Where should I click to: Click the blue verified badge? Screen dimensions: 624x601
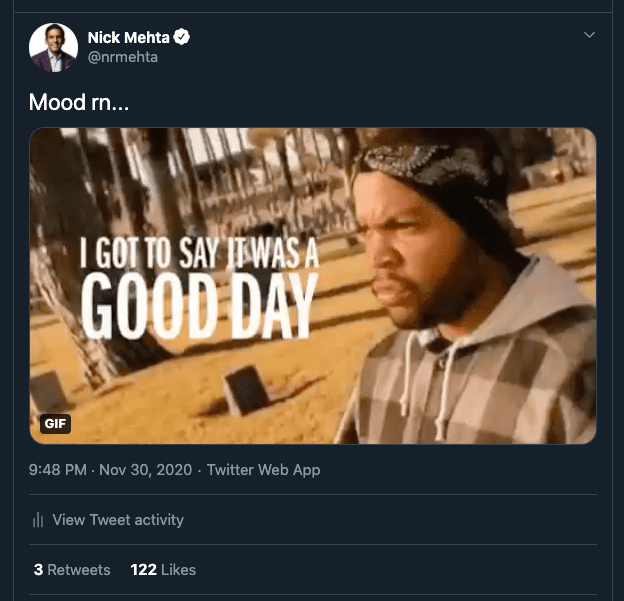(182, 38)
